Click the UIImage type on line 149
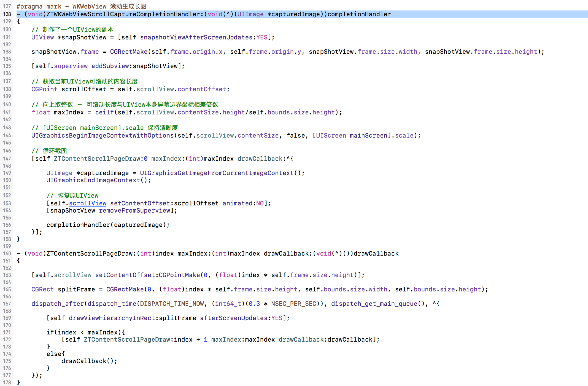588x386 pixels. click(x=59, y=173)
